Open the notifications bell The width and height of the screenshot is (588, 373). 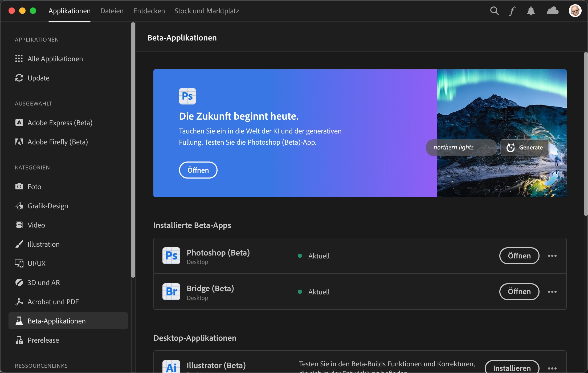pos(531,11)
